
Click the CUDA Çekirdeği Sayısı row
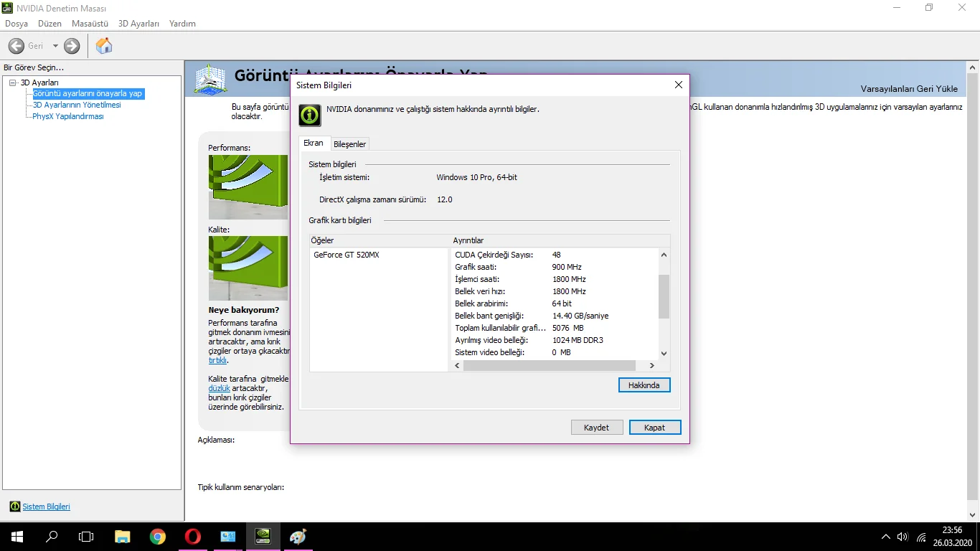pos(554,255)
